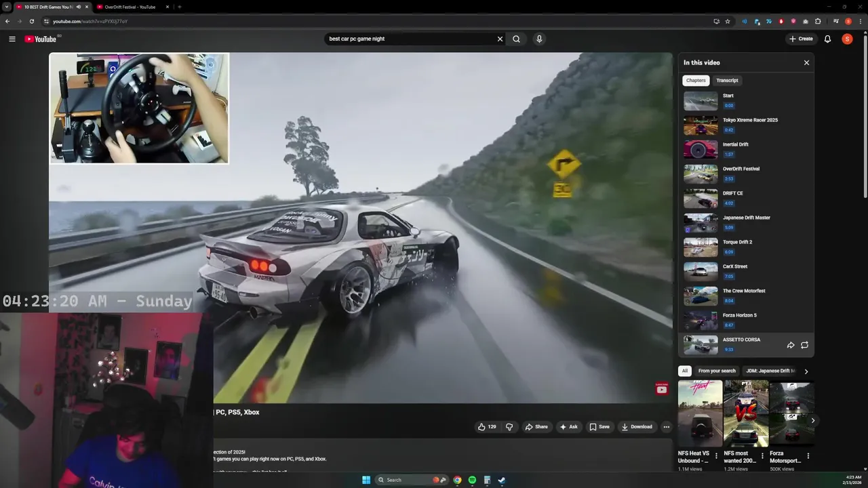Clear the YouTube search text
The image size is (868, 488).
(500, 39)
